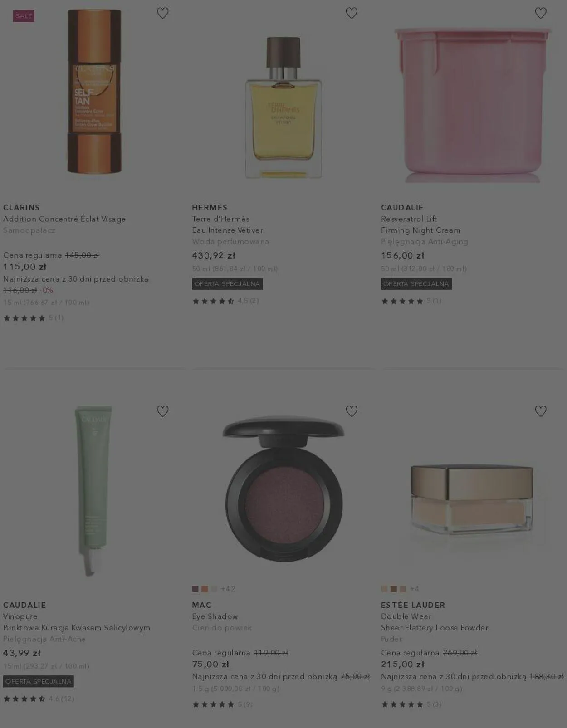Click OFERTA SPECJALNA badge under Hermès price
This screenshot has height=728, width=567.
tap(227, 284)
